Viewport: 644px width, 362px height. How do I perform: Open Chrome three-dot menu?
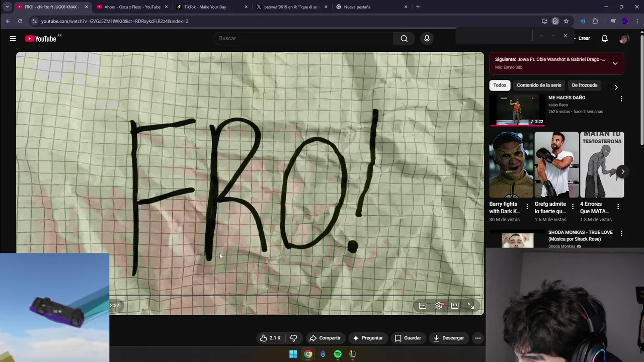pos(637,21)
